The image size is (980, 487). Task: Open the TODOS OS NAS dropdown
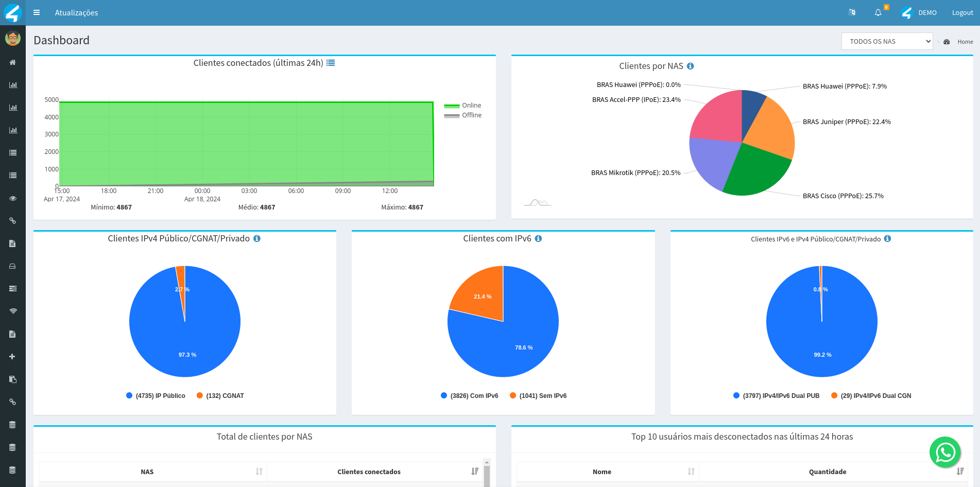coord(887,41)
